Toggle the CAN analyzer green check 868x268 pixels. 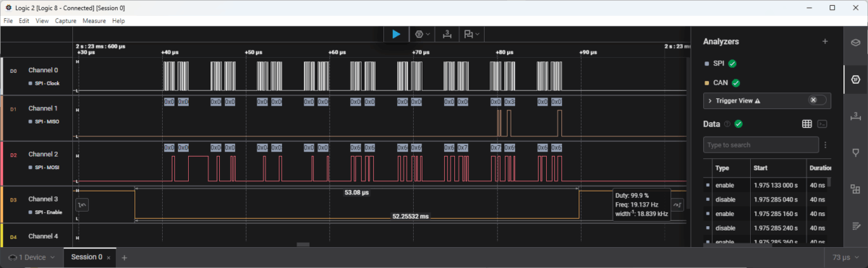point(736,82)
